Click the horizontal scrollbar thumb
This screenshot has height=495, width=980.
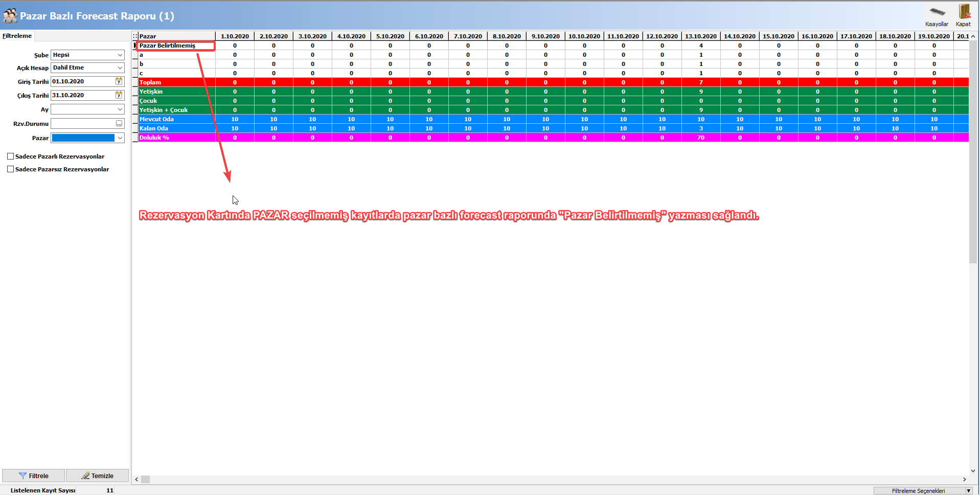[x=146, y=480]
